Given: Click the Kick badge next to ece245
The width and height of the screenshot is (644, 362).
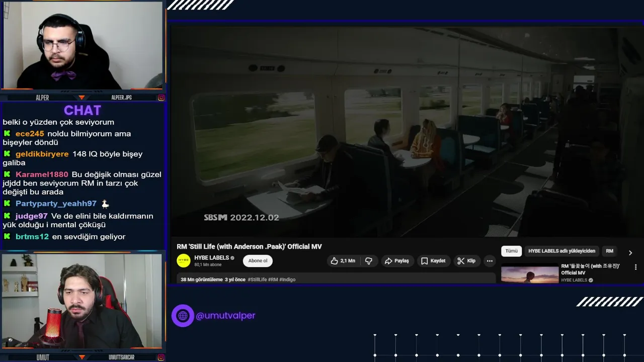Looking at the screenshot, I should [7, 134].
